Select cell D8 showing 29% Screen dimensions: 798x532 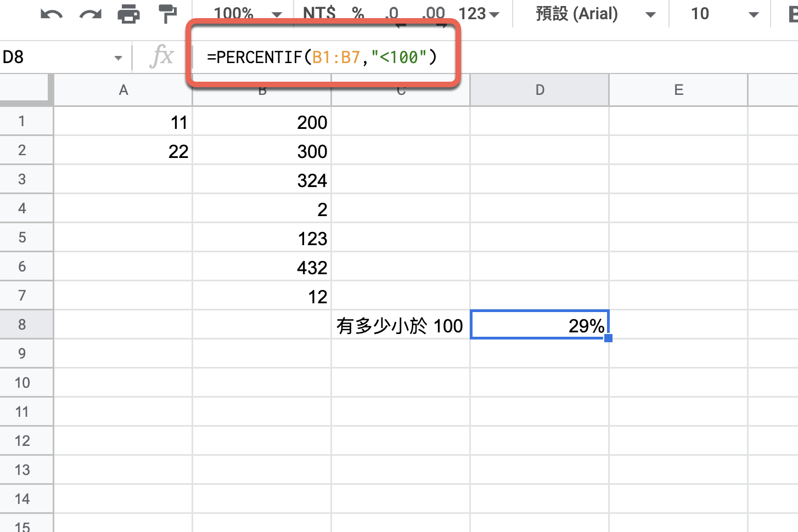(540, 324)
